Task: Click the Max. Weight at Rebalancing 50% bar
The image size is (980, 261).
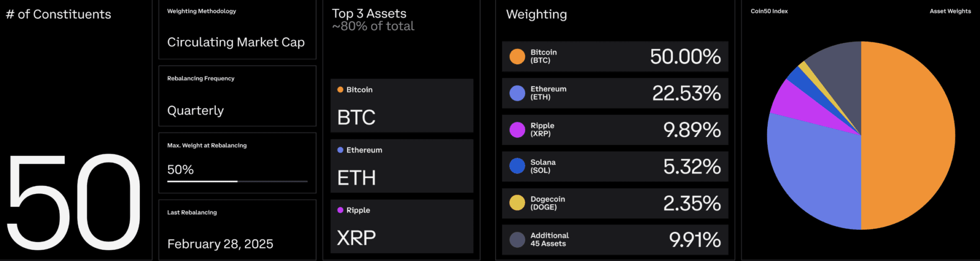Action: click(237, 181)
